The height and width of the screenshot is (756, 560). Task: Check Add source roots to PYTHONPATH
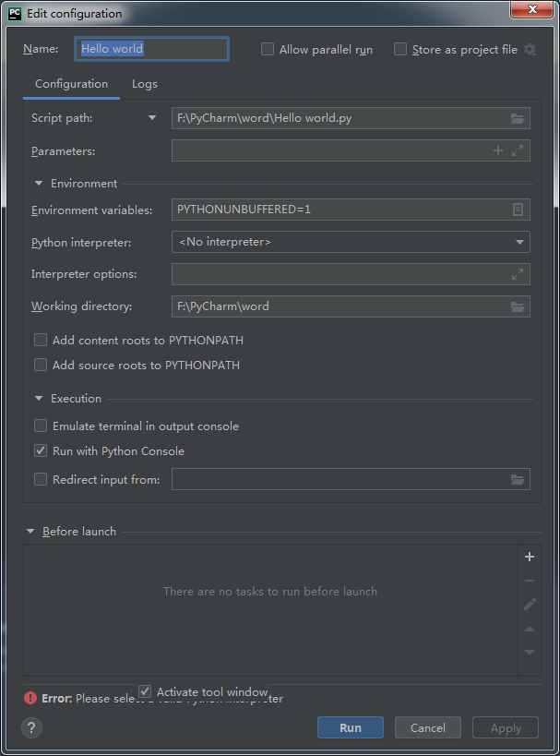pos(41,365)
